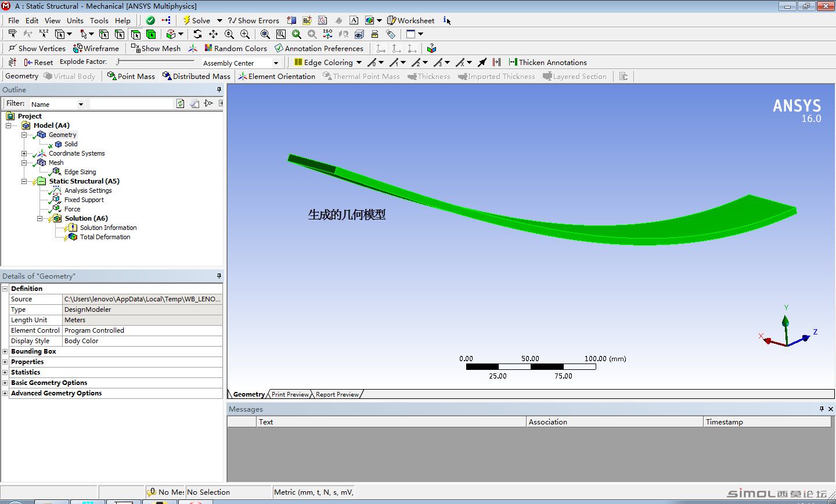Viewport: 836px width, 504px height.
Task: Select Analysis Settings item
Action: pos(88,190)
